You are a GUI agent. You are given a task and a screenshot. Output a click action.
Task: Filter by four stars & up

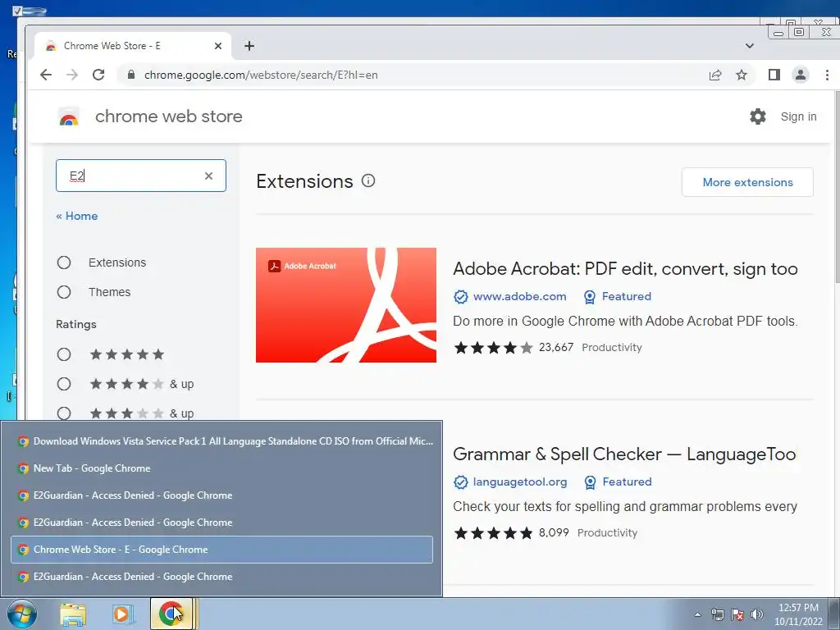pos(64,384)
